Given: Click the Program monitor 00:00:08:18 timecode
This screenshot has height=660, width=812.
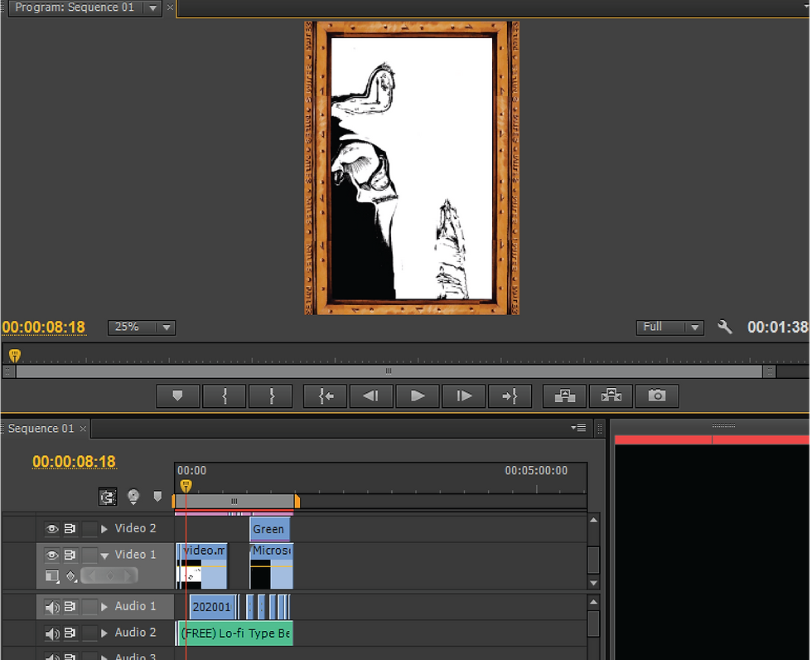Looking at the screenshot, I should 43,328.
